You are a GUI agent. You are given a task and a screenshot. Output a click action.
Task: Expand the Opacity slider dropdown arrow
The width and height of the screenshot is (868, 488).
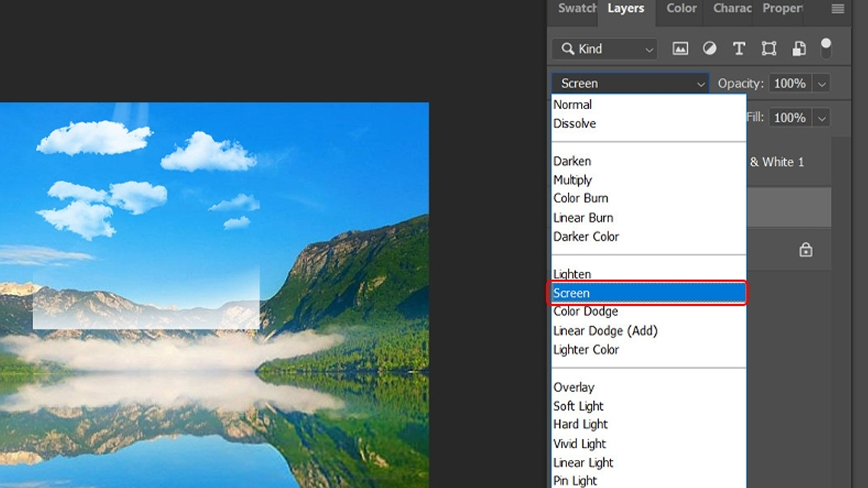click(x=821, y=84)
